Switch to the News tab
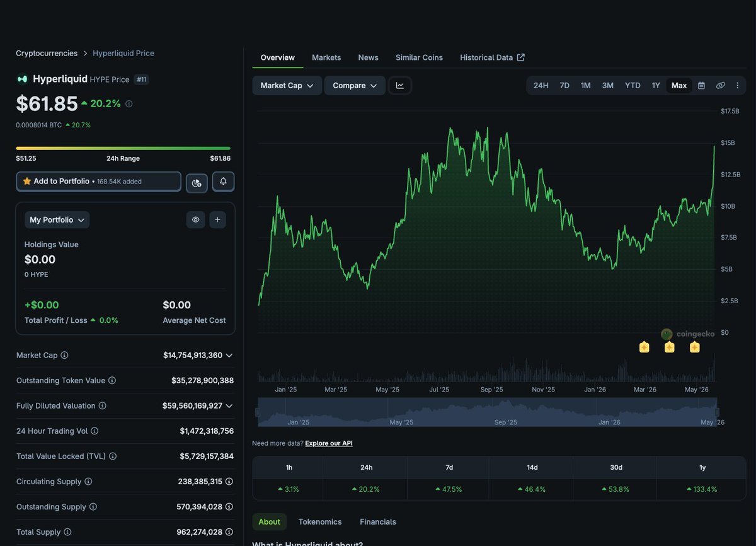 point(369,57)
